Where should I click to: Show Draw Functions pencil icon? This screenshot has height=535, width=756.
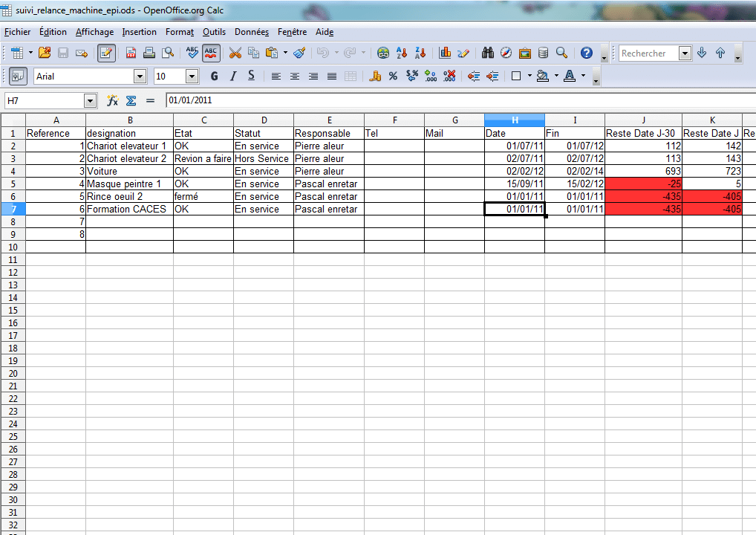463,53
